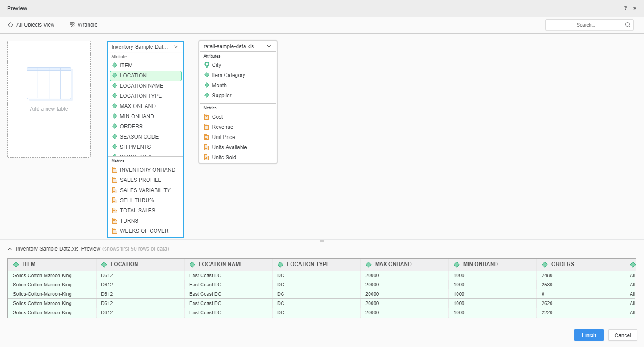The width and height of the screenshot is (644, 347).
Task: Click the City geo location pin icon
Action: point(206,65)
